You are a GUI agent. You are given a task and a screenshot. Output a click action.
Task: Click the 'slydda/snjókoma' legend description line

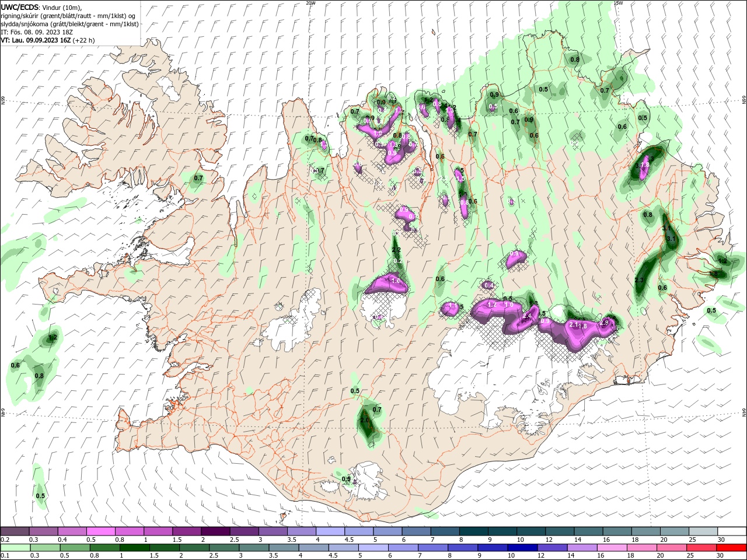(x=69, y=24)
